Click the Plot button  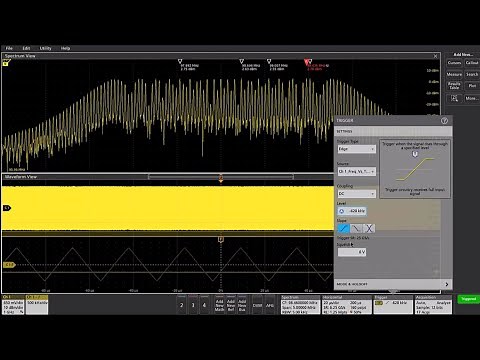[472, 86]
